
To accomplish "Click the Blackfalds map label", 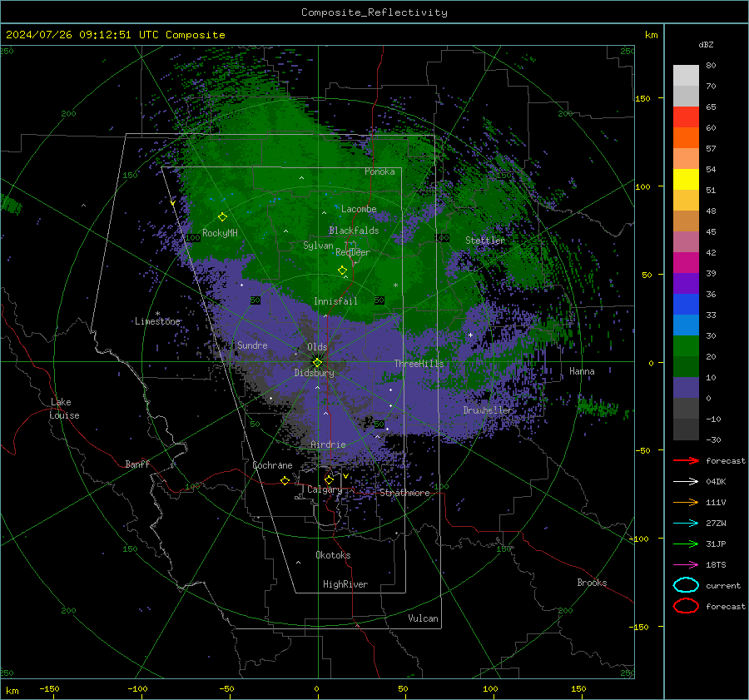I will tap(354, 231).
